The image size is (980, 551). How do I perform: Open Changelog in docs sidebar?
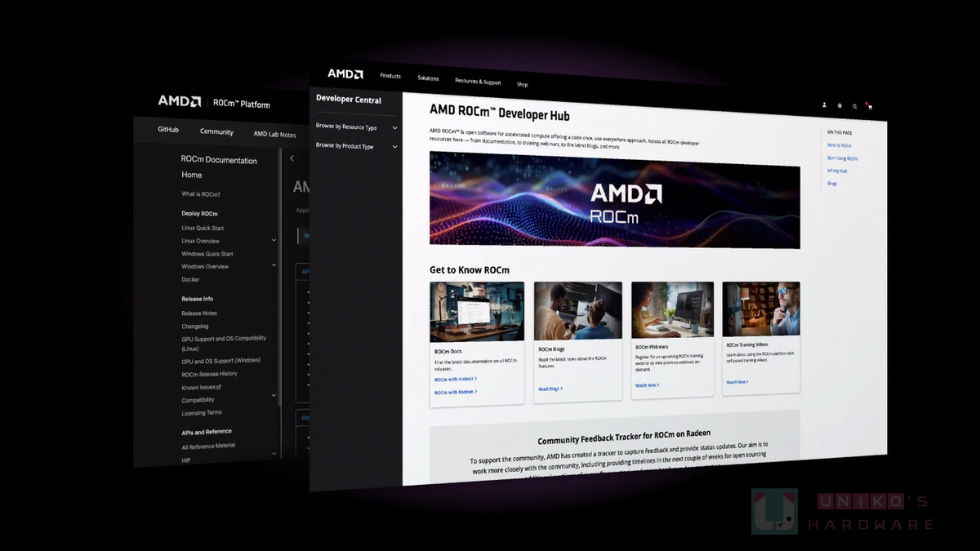click(195, 326)
